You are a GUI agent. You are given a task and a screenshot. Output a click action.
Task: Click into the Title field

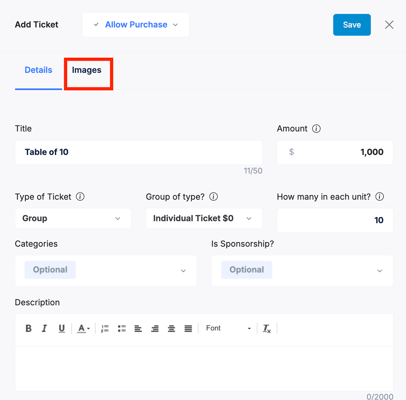click(139, 152)
